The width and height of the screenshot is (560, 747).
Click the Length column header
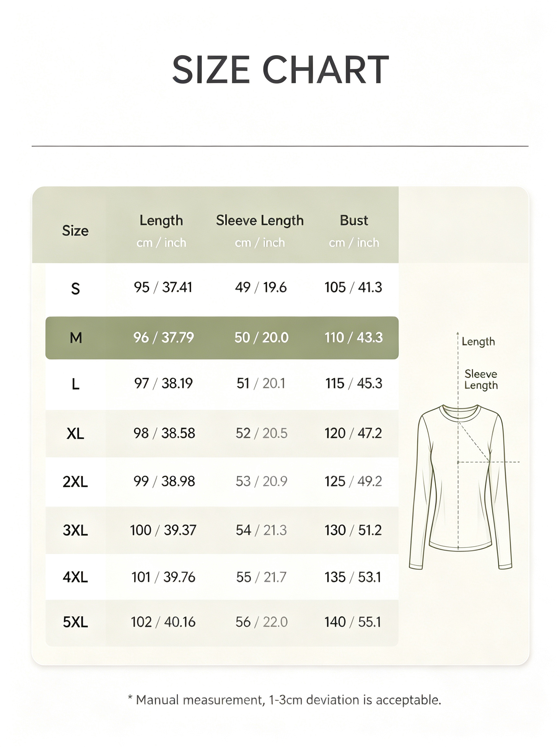click(x=161, y=221)
